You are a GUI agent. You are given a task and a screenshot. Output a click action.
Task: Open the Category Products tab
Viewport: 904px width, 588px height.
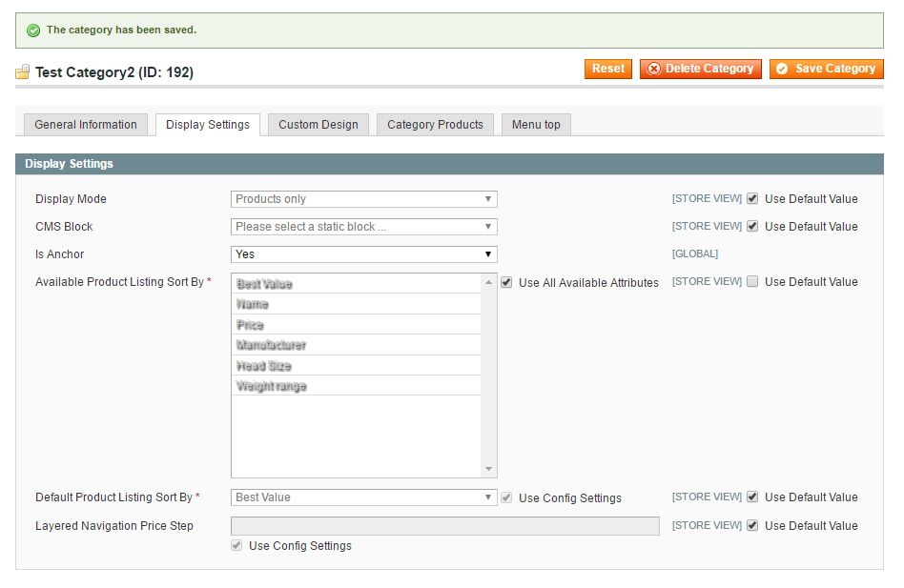pyautogui.click(x=435, y=125)
